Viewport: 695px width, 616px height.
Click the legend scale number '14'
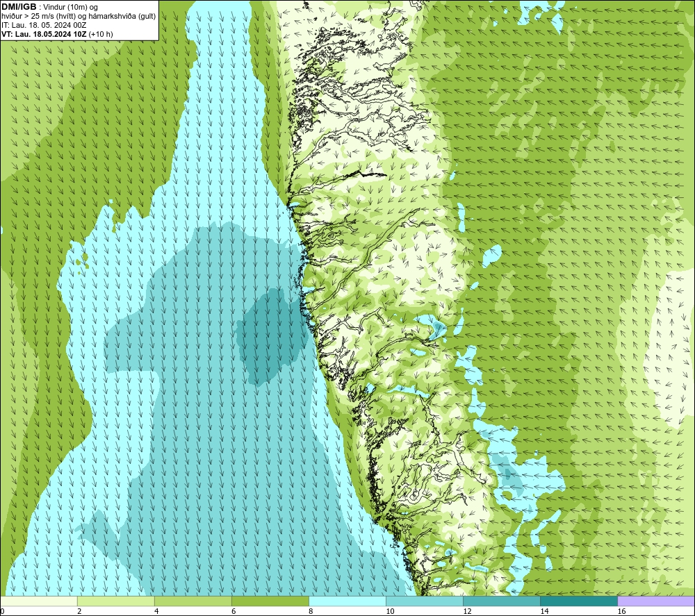click(544, 611)
